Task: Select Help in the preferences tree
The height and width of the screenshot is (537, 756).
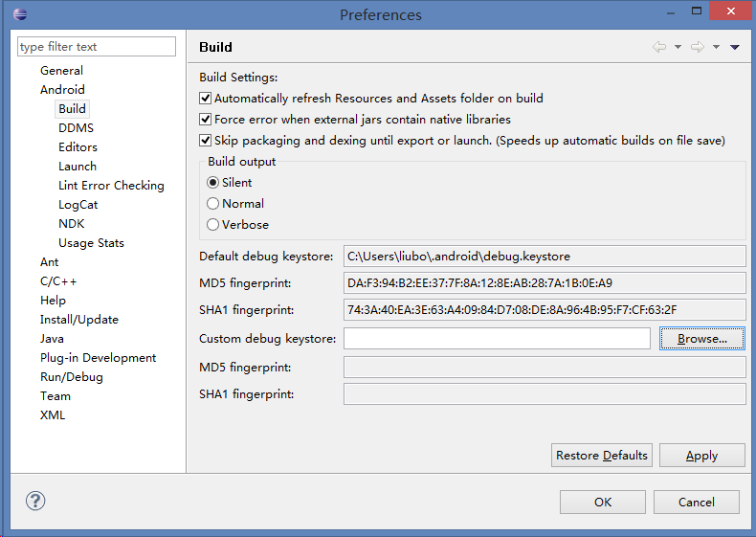Action: [53, 301]
